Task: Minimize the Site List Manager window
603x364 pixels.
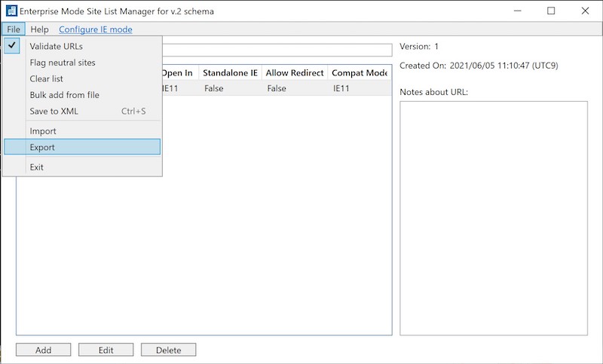Action: click(518, 11)
